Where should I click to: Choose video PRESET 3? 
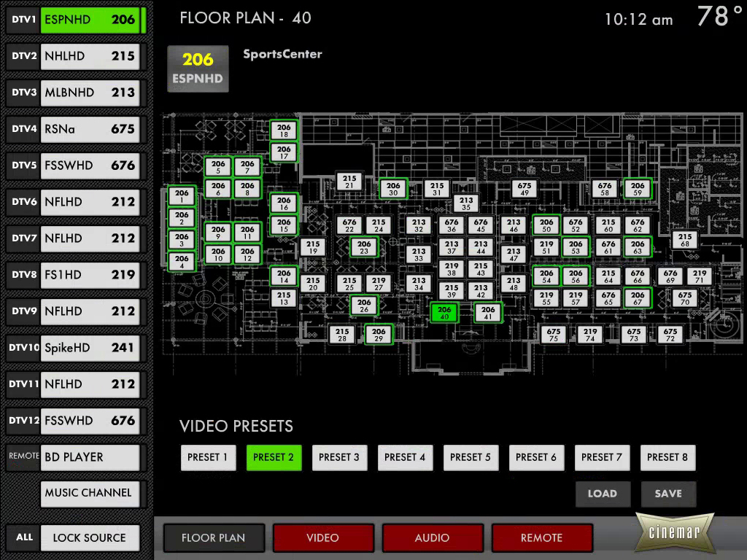(339, 458)
